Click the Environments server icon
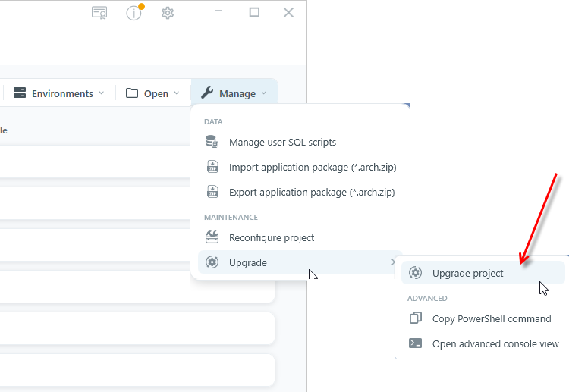The width and height of the screenshot is (569, 392). coord(20,93)
